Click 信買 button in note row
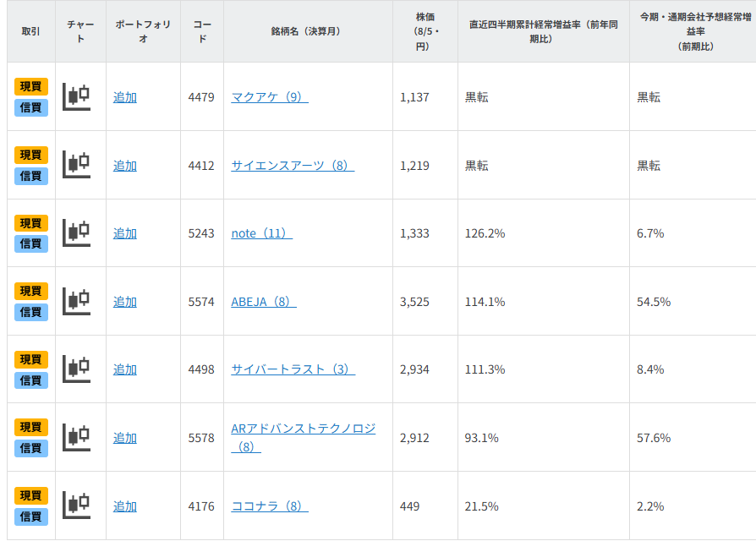The width and height of the screenshot is (756, 552). (x=30, y=244)
